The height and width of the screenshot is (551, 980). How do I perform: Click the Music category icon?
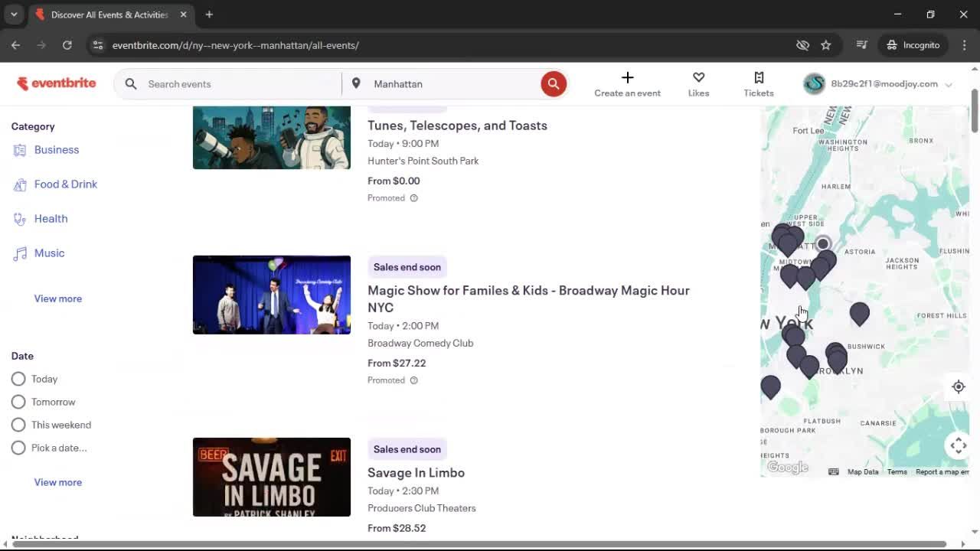click(20, 253)
